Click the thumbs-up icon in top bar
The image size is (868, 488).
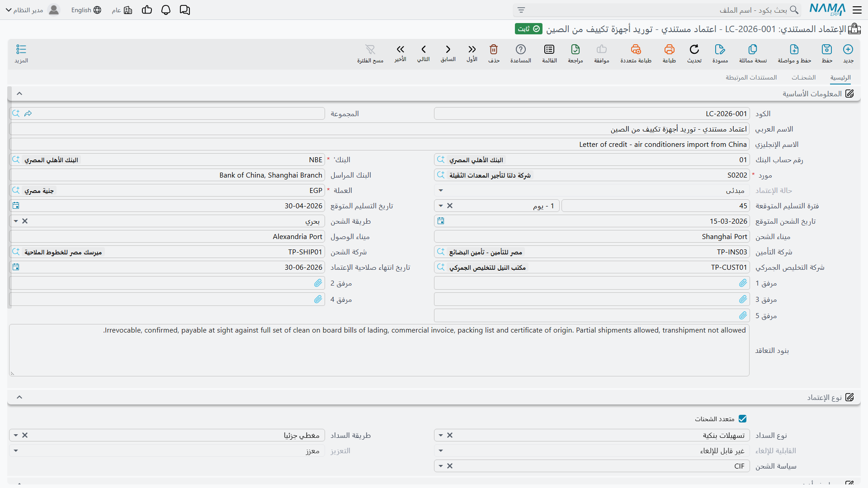pyautogui.click(x=147, y=10)
